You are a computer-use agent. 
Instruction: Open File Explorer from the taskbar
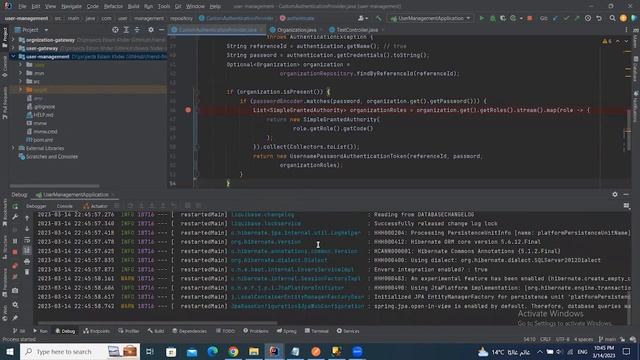pyautogui.click(x=254, y=351)
